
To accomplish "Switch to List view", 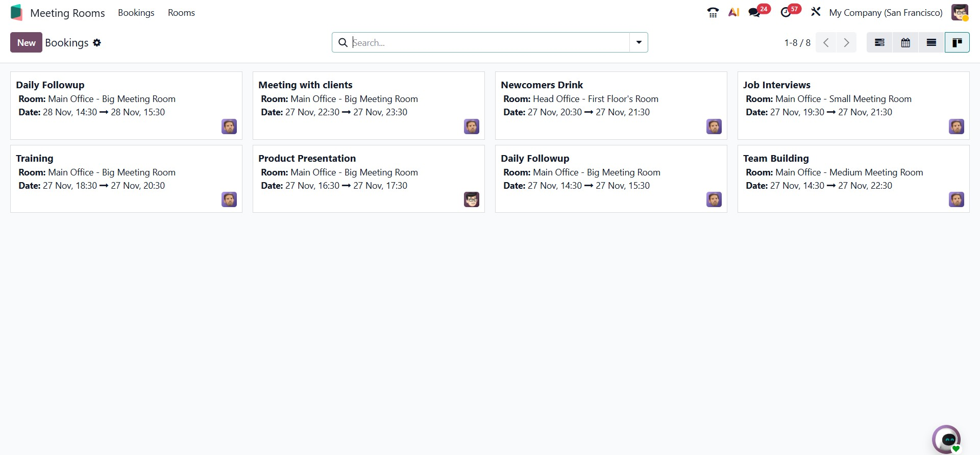I will coord(932,43).
